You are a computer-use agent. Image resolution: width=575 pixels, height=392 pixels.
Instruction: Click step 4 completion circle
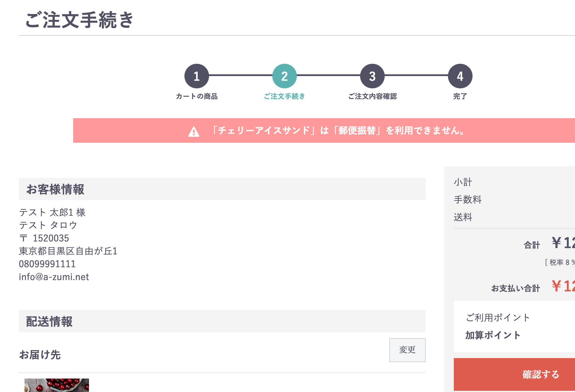(460, 76)
